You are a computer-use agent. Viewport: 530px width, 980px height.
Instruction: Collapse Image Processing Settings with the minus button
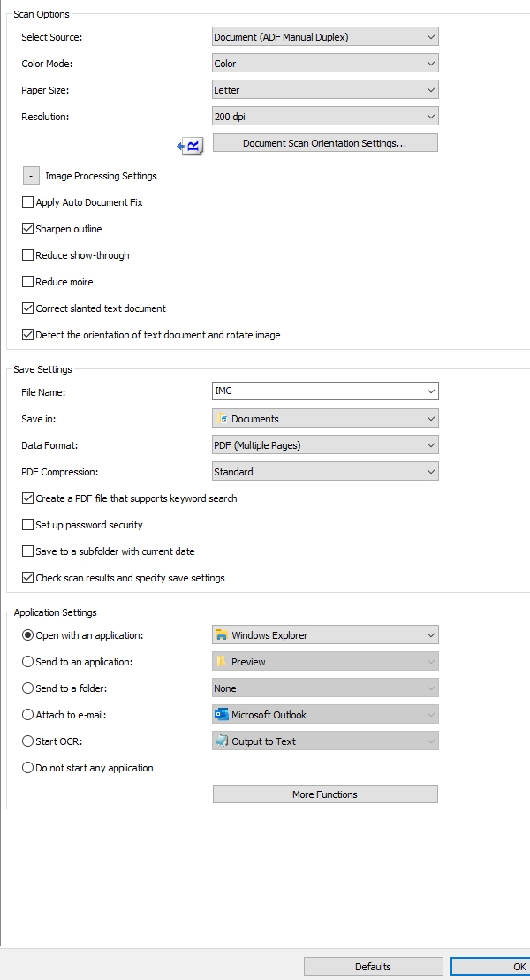click(x=31, y=176)
